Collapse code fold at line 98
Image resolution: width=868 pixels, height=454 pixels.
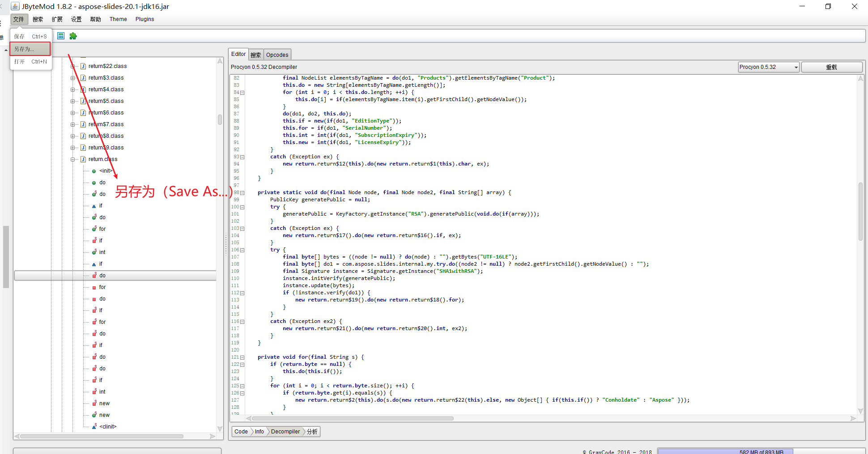click(243, 193)
